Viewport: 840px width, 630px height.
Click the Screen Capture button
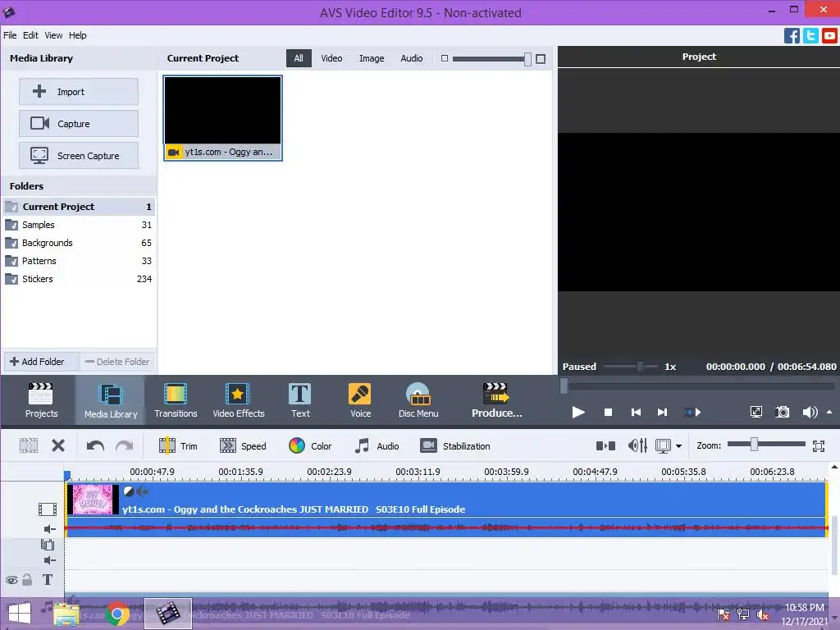[x=79, y=156]
